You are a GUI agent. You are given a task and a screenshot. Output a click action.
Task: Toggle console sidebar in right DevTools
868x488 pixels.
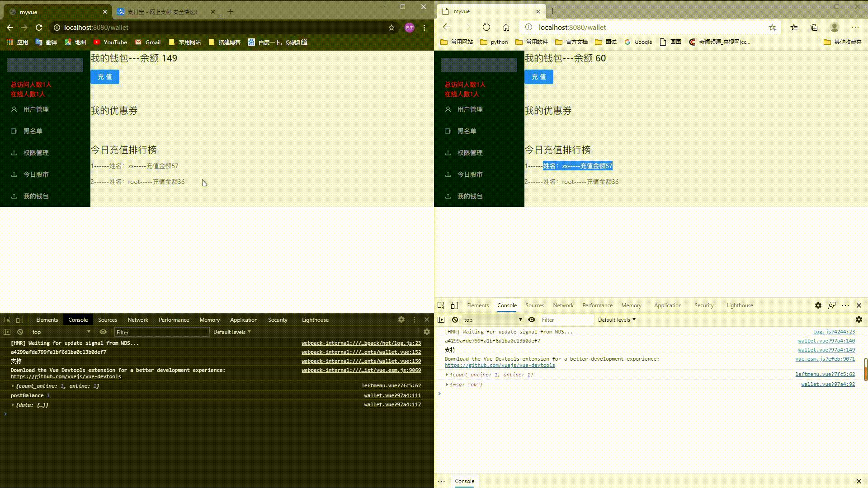[x=441, y=319]
